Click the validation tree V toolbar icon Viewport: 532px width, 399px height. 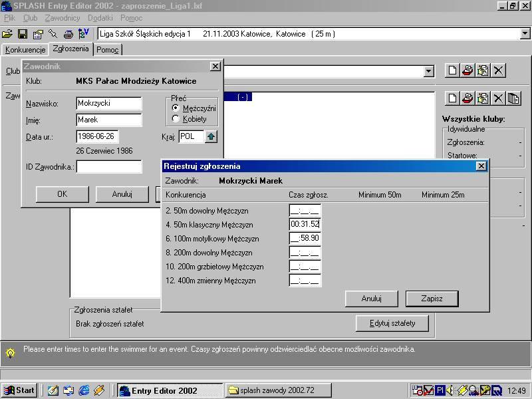click(84, 34)
